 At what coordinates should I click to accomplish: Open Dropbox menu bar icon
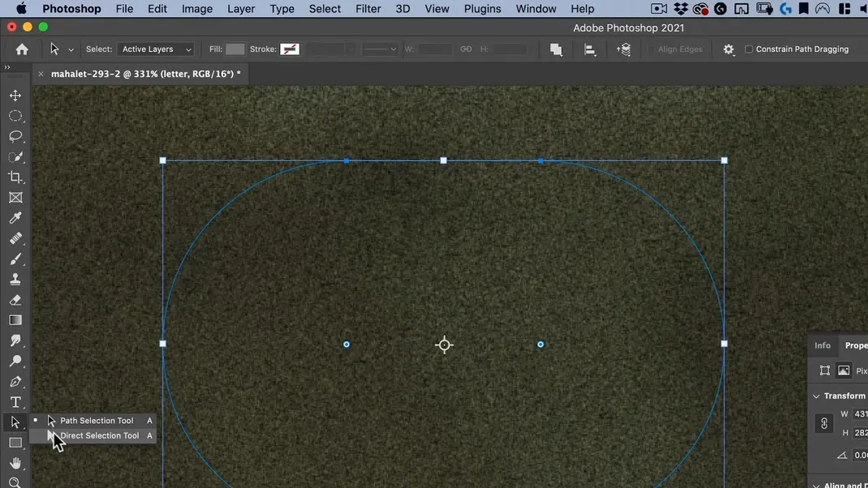[x=680, y=9]
